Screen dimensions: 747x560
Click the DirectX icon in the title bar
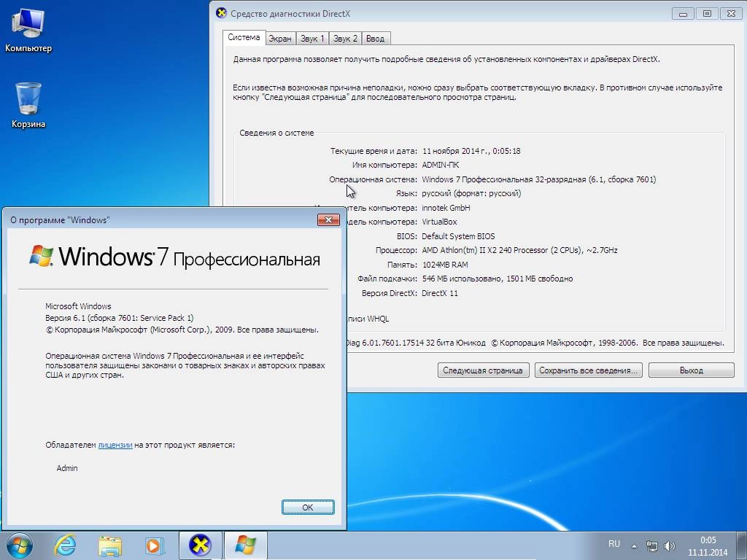pos(221,13)
